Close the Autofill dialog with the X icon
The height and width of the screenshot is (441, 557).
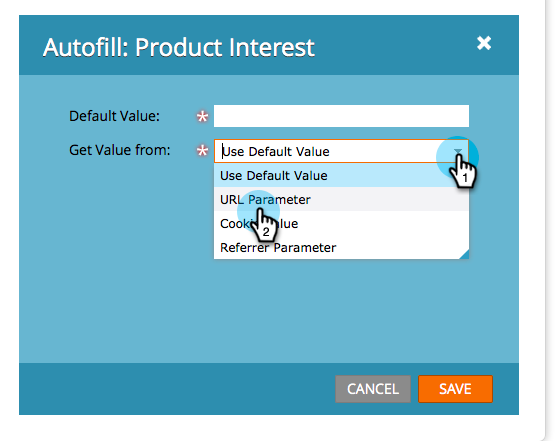[484, 43]
